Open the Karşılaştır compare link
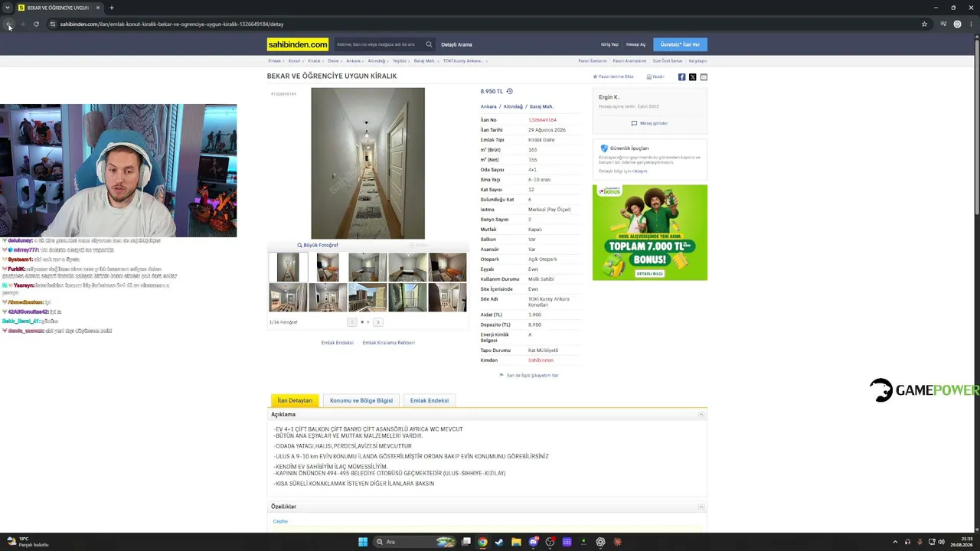This screenshot has width=980, height=551. (x=697, y=60)
